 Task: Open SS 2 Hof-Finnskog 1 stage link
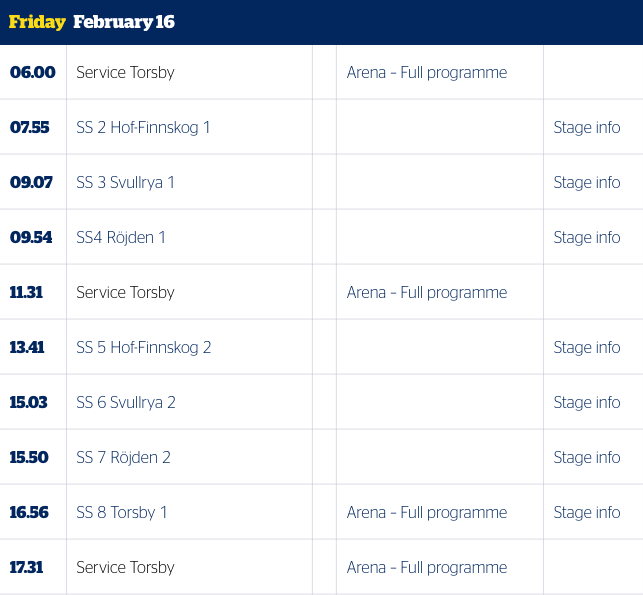143,128
